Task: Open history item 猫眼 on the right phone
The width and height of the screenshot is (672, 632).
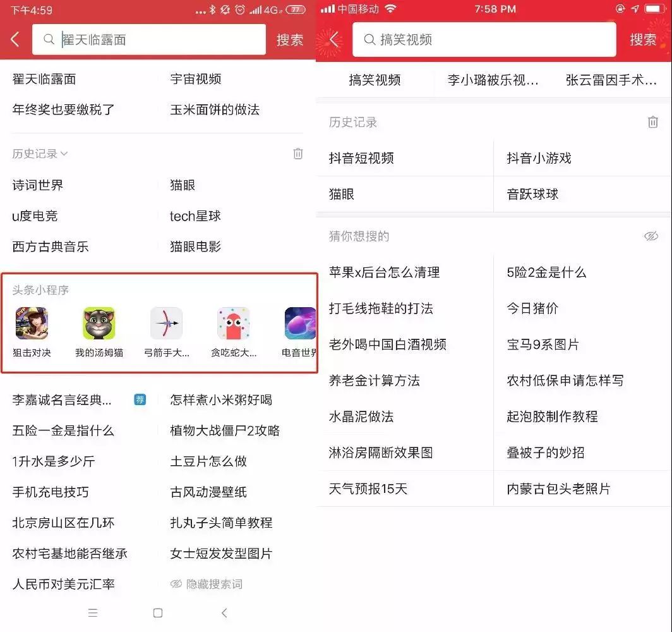Action: click(342, 194)
